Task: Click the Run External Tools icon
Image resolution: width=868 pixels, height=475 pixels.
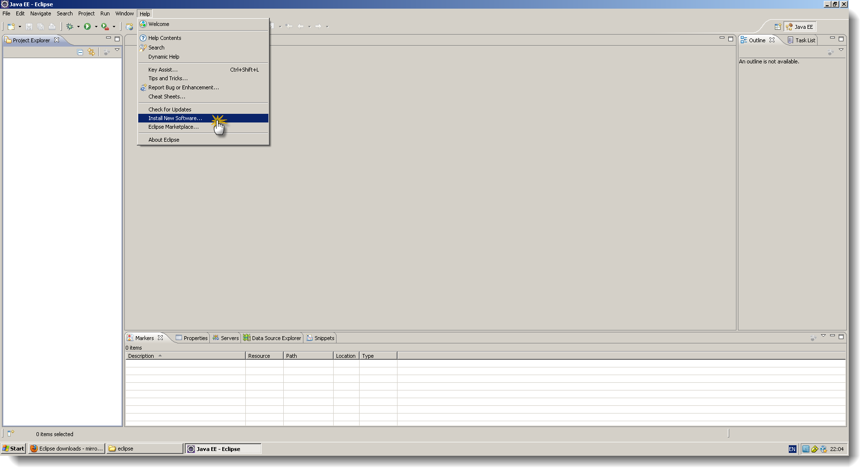Action: point(104,26)
